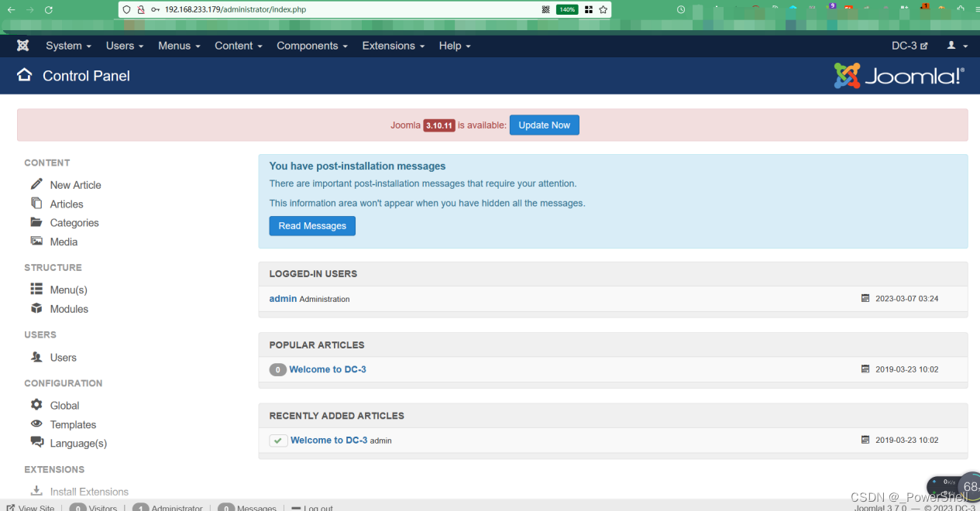The image size is (980, 511).
Task: Bookmark this page with star icon
Action: 603,9
